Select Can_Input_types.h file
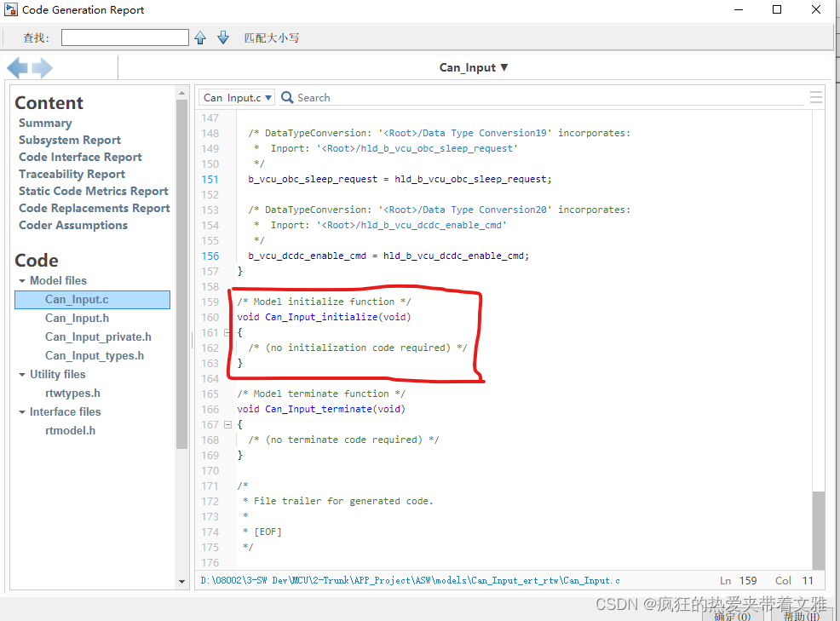Viewport: 840px width, 621px height. click(95, 356)
